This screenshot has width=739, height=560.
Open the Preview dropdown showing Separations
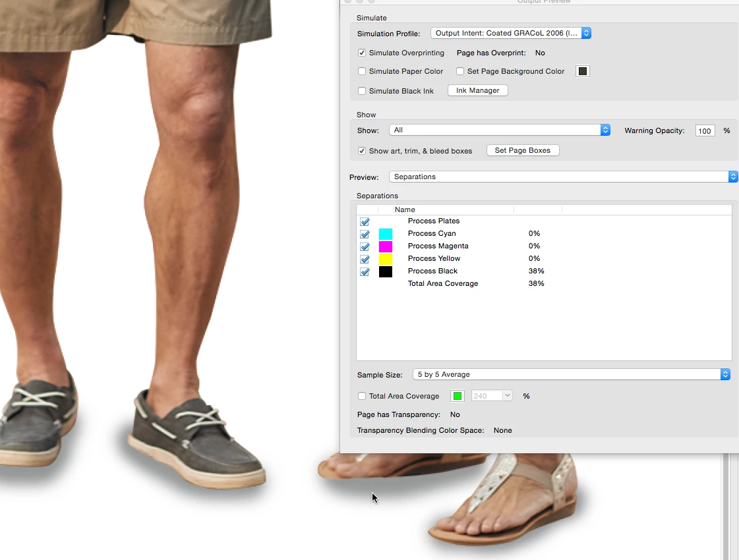(563, 177)
